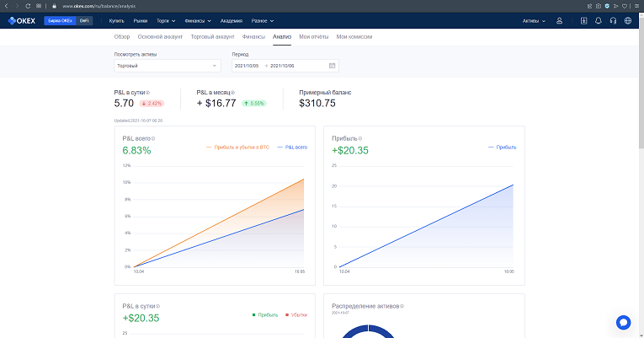The height and width of the screenshot is (338, 644).
Task: Toggle the Прибыль line in the profit chart legend
Action: click(503, 148)
